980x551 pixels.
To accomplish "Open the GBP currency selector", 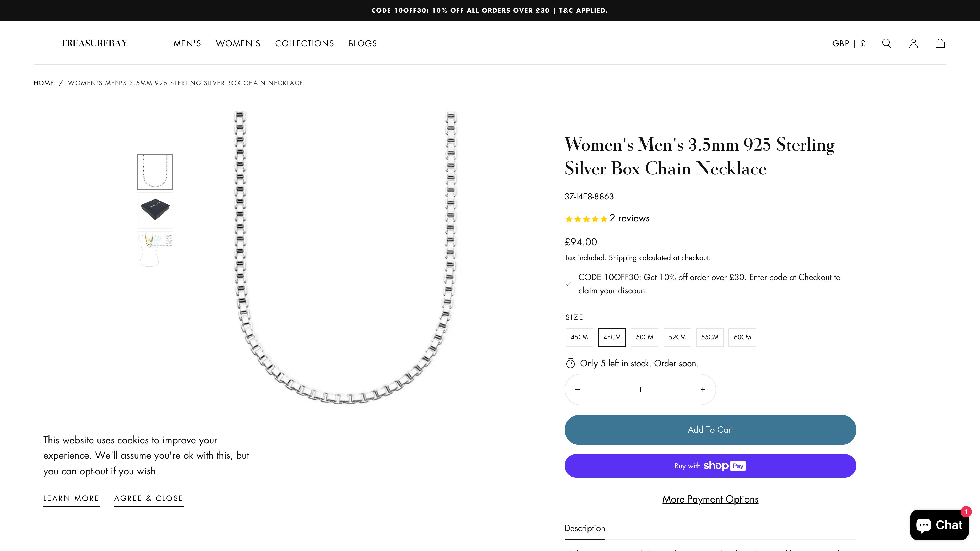I will pyautogui.click(x=848, y=43).
